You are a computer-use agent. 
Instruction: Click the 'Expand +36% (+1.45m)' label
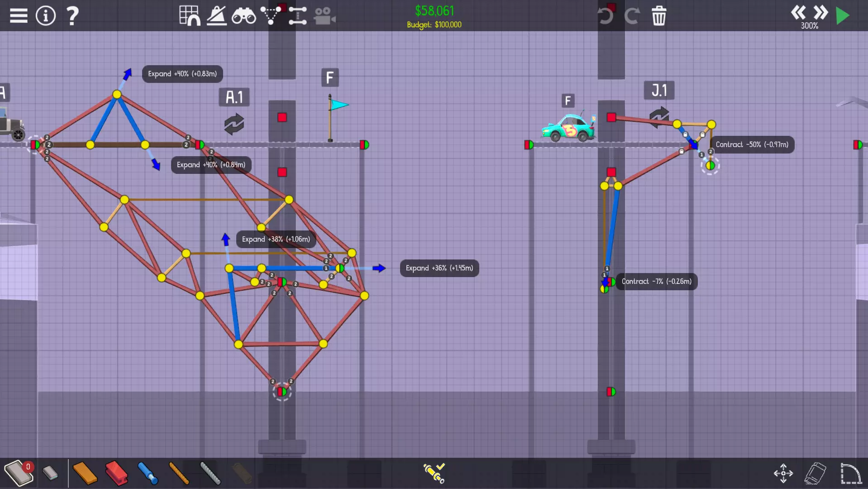(439, 268)
